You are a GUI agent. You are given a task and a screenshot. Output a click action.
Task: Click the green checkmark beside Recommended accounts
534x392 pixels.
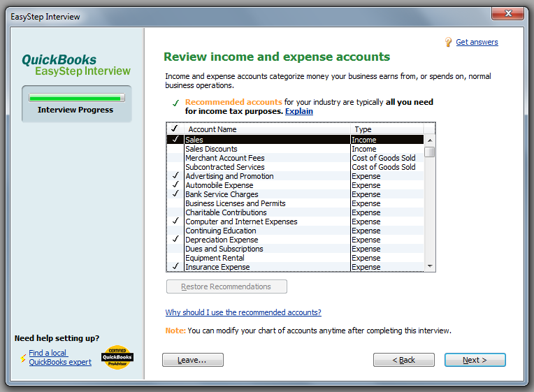[175, 103]
